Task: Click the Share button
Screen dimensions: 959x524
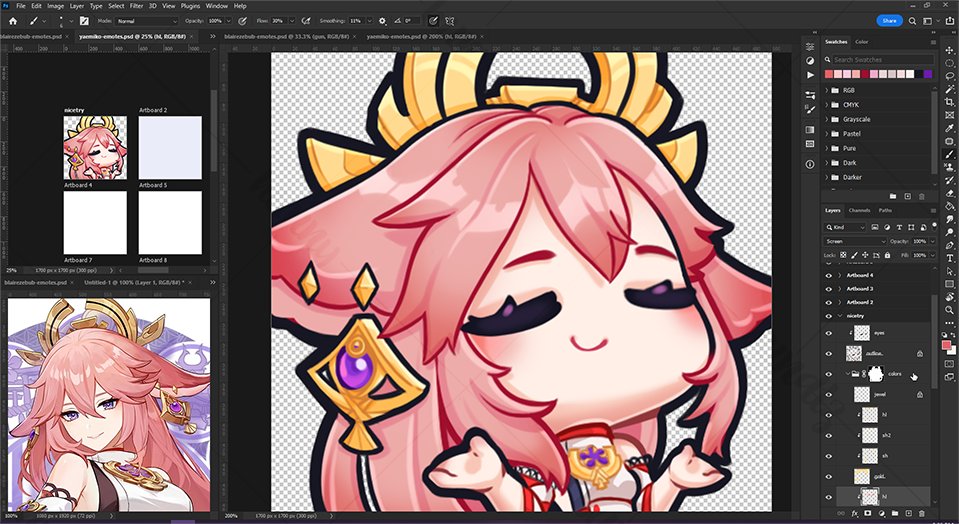Action: pyautogui.click(x=889, y=21)
